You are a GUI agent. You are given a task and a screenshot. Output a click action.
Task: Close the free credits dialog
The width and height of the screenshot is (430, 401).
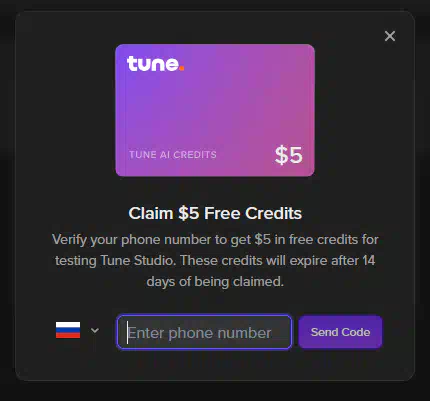pos(390,36)
